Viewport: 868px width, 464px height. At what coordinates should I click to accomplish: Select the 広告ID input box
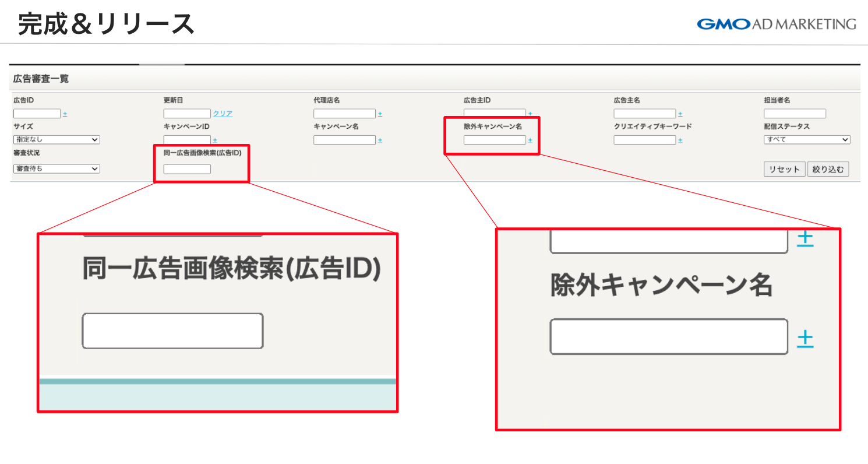37,114
